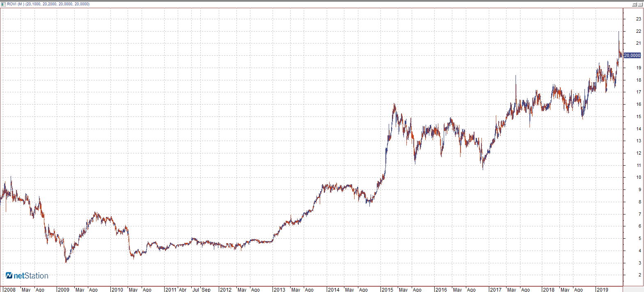
Task: Click the 2012 year label on time axis
Action: point(226,290)
